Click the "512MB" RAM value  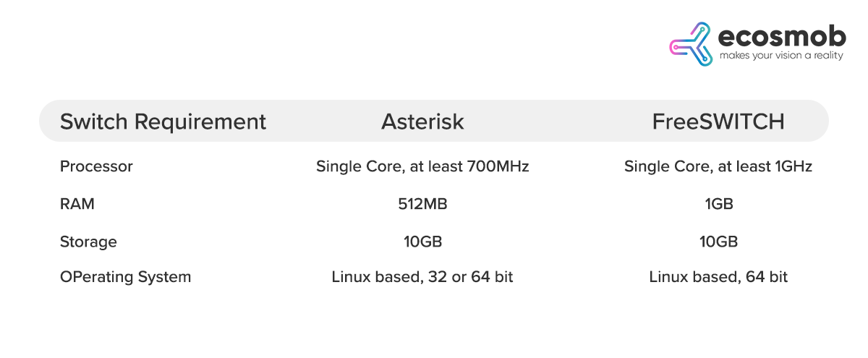[x=422, y=204]
